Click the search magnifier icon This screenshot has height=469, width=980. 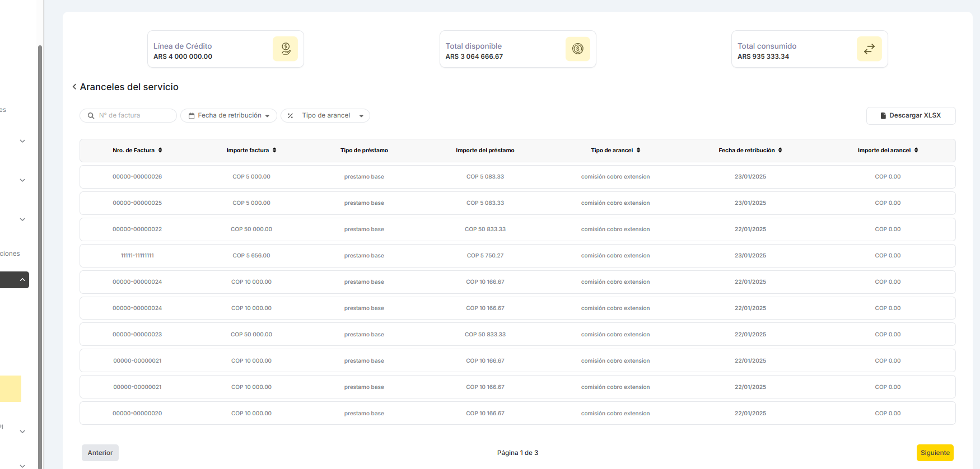[x=91, y=116]
